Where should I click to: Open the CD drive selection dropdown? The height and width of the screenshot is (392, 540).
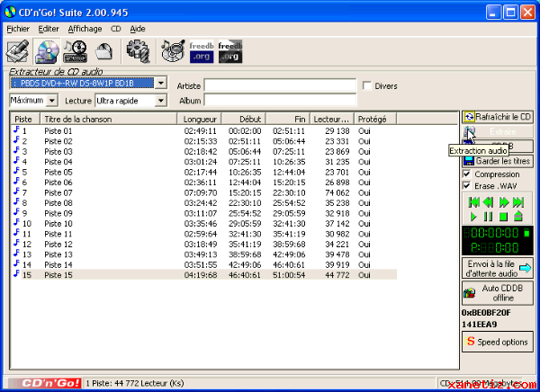click(160, 83)
